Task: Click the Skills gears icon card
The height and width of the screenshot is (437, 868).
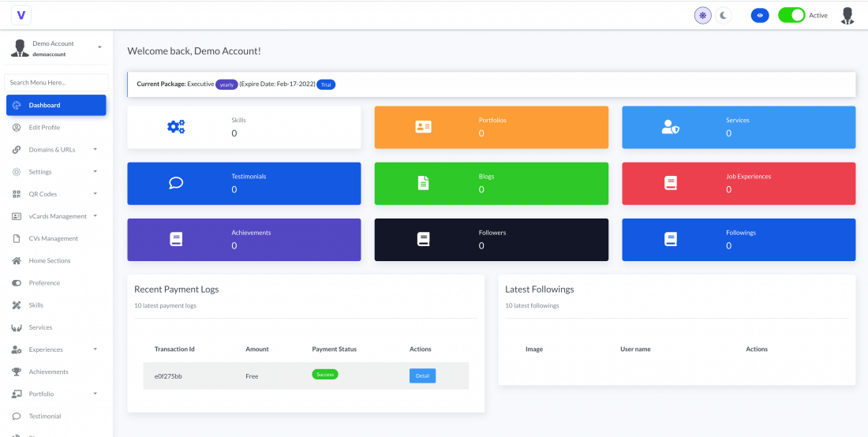Action: pyautogui.click(x=176, y=127)
